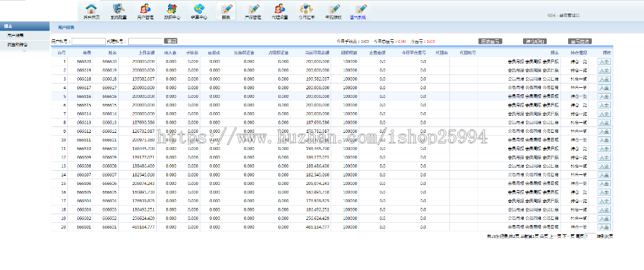This screenshot has width=644, height=270.
Task: Click 入金 button for account 666619
Action: pos(604,70)
